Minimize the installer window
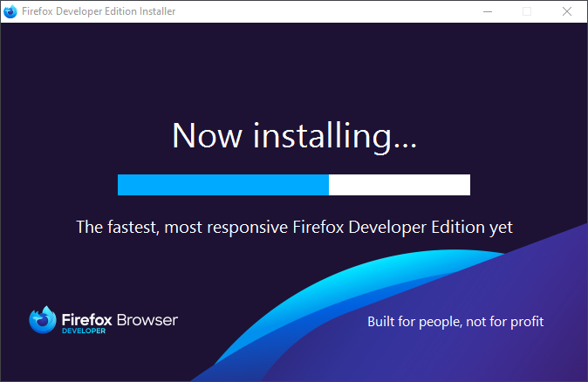 click(487, 11)
